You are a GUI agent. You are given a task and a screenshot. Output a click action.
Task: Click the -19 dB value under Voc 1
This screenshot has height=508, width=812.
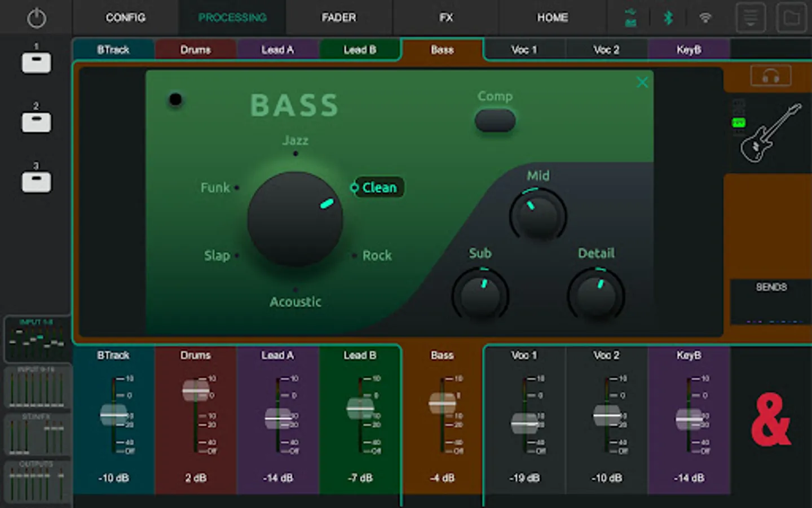525,478
